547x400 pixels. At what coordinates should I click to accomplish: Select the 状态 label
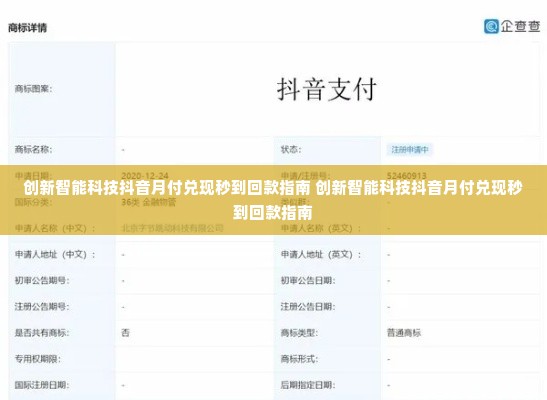(x=291, y=150)
